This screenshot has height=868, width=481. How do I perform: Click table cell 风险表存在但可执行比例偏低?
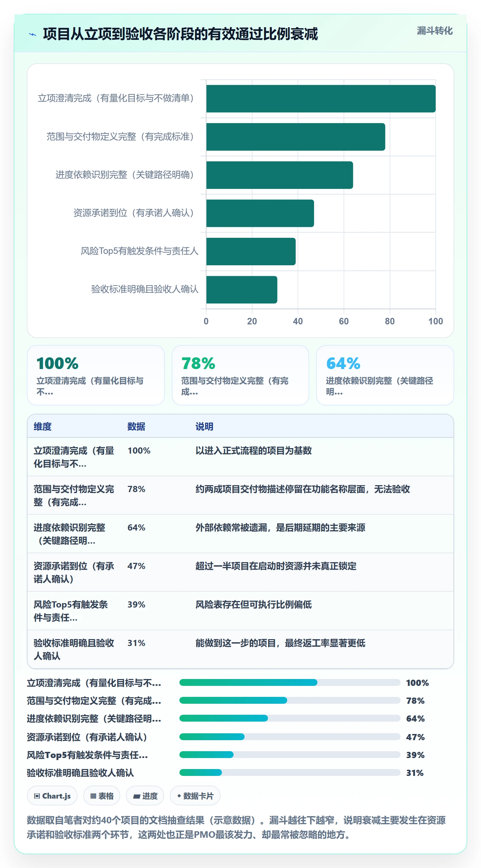click(254, 604)
